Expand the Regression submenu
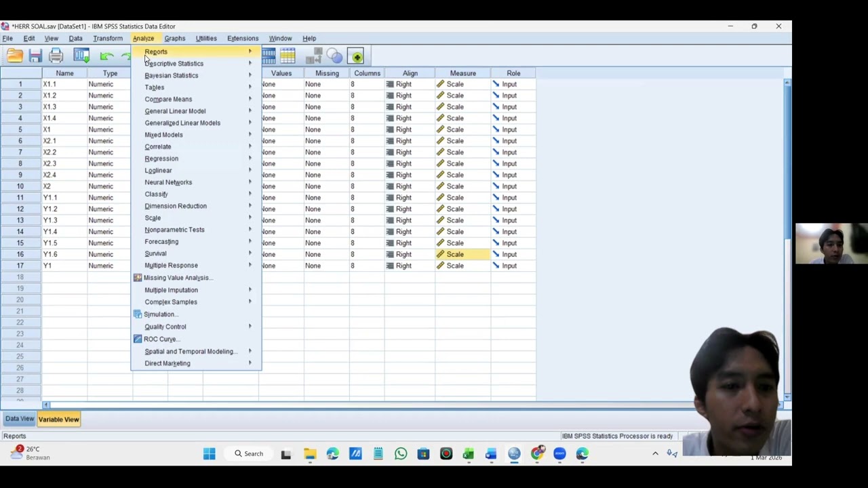 [x=196, y=159]
